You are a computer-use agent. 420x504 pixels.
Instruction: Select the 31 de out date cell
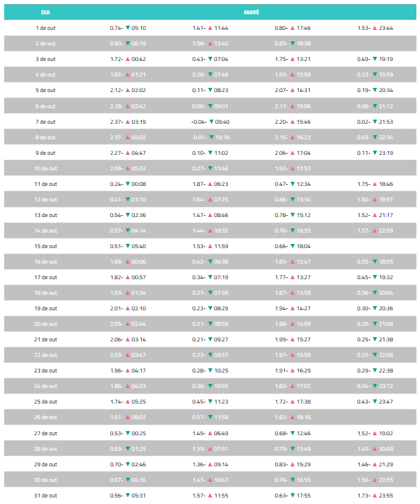click(45, 496)
